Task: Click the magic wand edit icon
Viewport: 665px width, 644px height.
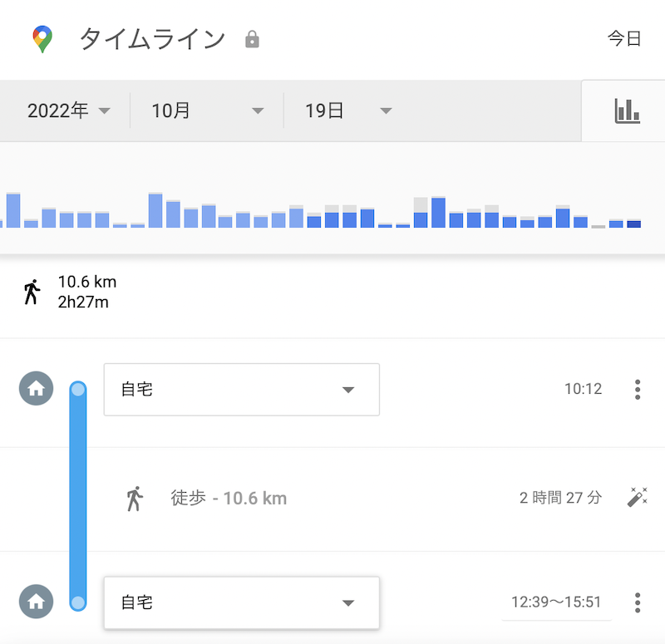Action: (637, 497)
